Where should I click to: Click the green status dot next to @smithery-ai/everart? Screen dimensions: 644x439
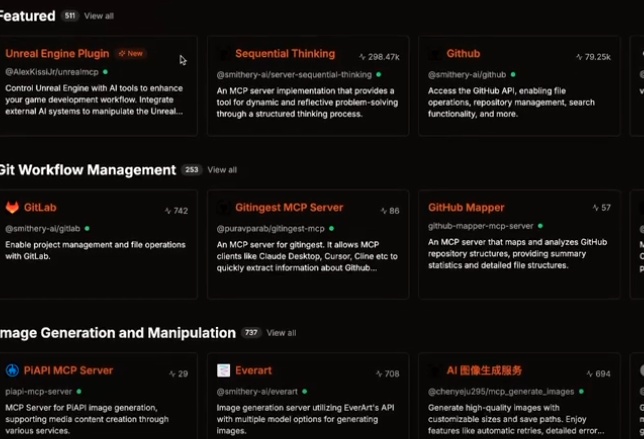pyautogui.click(x=305, y=391)
